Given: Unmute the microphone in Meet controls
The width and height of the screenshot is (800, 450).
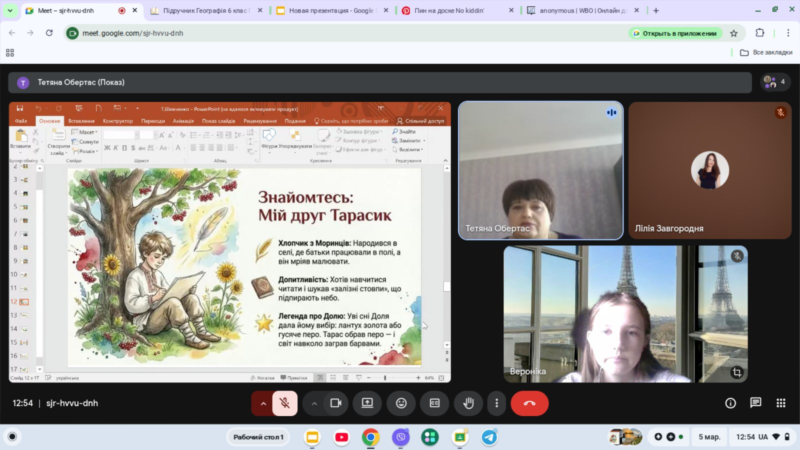Looking at the screenshot, I should point(285,403).
